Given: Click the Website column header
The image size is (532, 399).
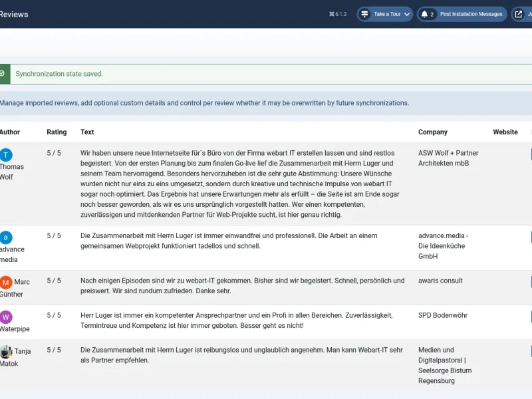Looking at the screenshot, I should pos(505,132).
